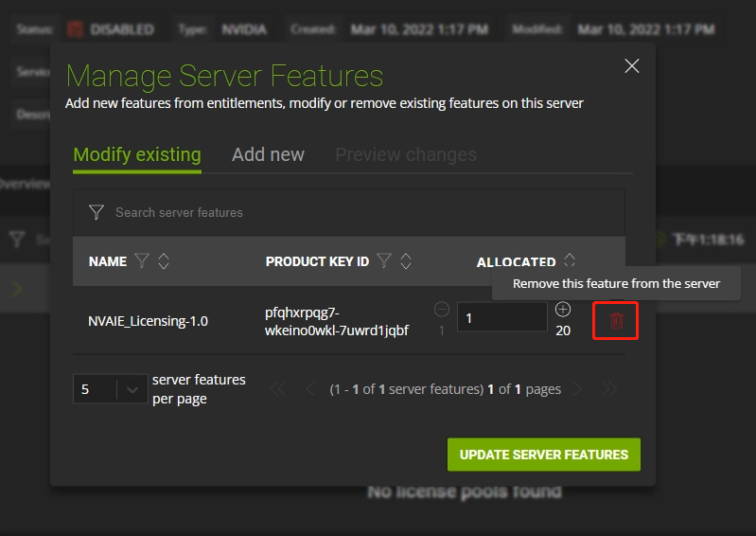Go to the first page of results

[x=277, y=389]
